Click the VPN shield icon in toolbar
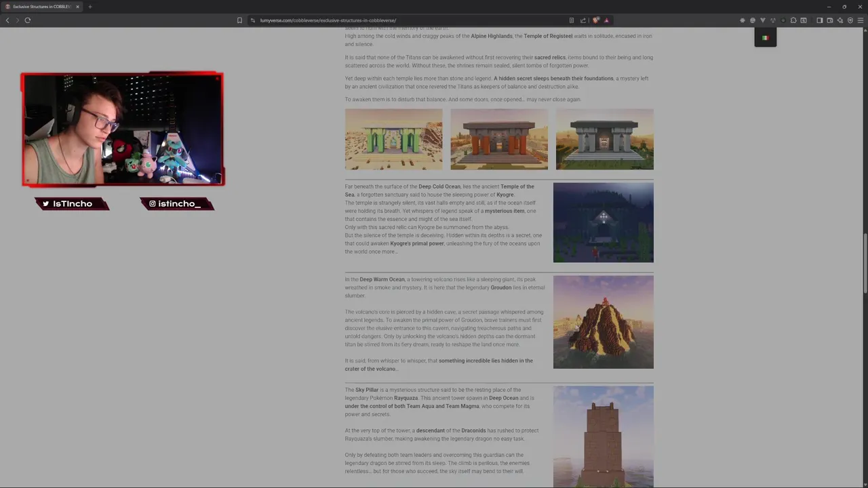 (x=850, y=20)
